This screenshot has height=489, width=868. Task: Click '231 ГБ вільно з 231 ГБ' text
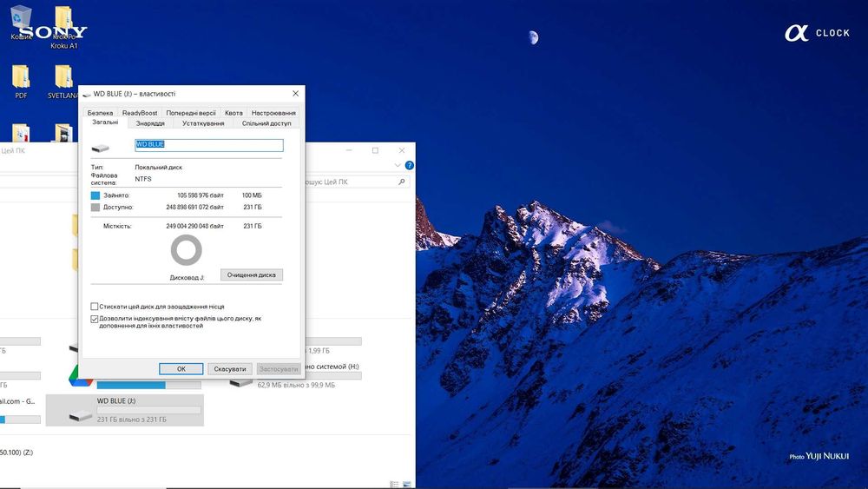pyautogui.click(x=132, y=420)
